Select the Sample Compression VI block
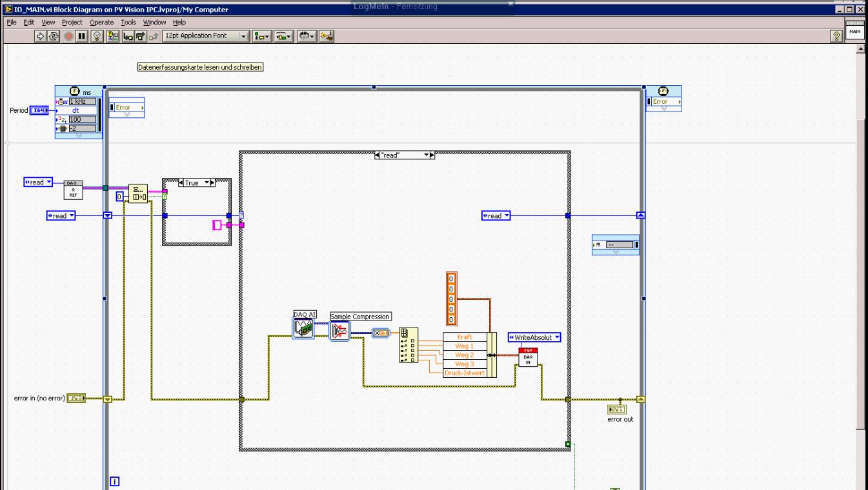868x490 pixels. tap(340, 331)
